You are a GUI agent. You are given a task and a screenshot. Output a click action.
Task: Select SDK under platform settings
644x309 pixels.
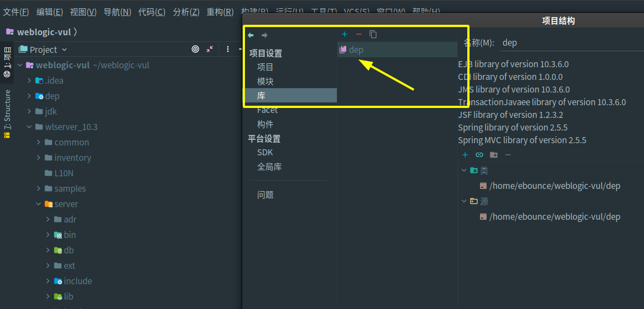pyautogui.click(x=265, y=153)
